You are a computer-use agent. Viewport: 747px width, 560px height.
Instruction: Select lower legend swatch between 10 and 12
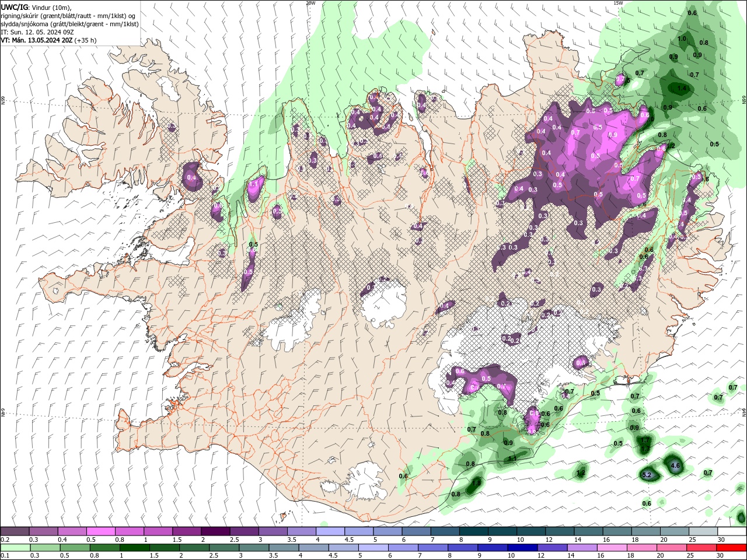tap(523, 548)
